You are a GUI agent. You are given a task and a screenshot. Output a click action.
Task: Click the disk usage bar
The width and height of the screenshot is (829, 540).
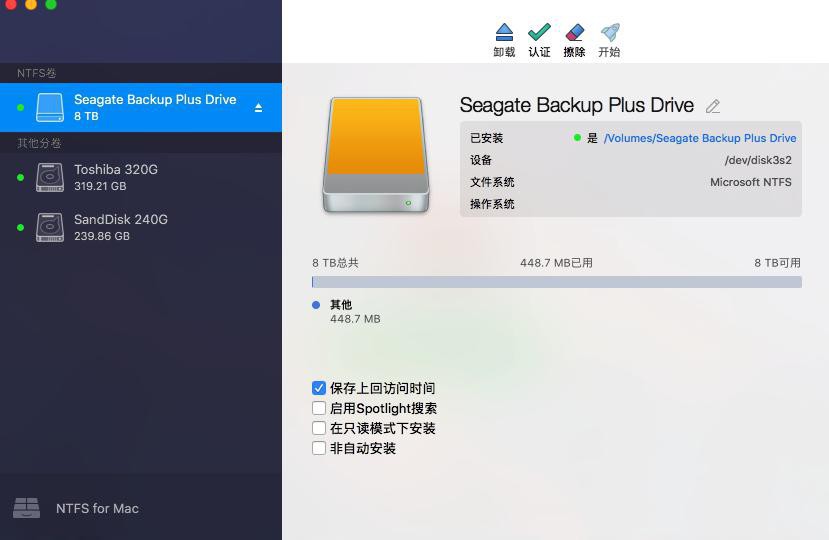coord(557,282)
